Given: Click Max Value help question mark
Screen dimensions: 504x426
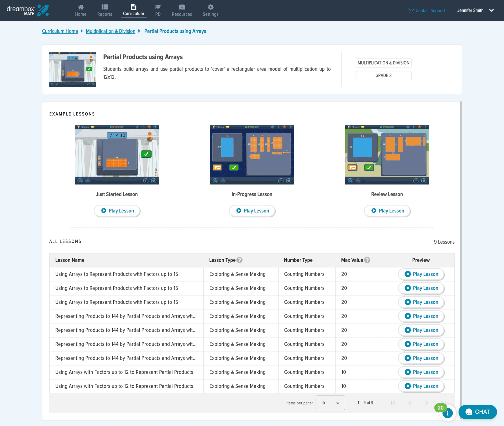Looking at the screenshot, I should [367, 260].
